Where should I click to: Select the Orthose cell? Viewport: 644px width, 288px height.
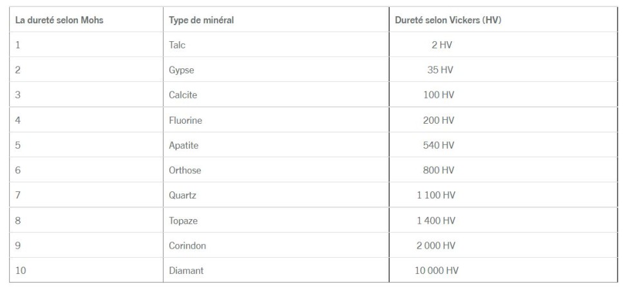point(185,171)
